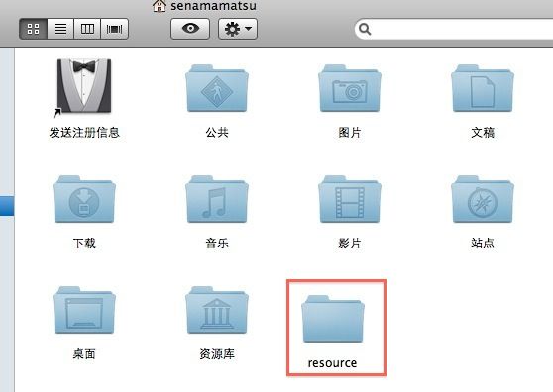Click the 下载 folder name label
The height and width of the screenshot is (392, 553).
click(84, 244)
